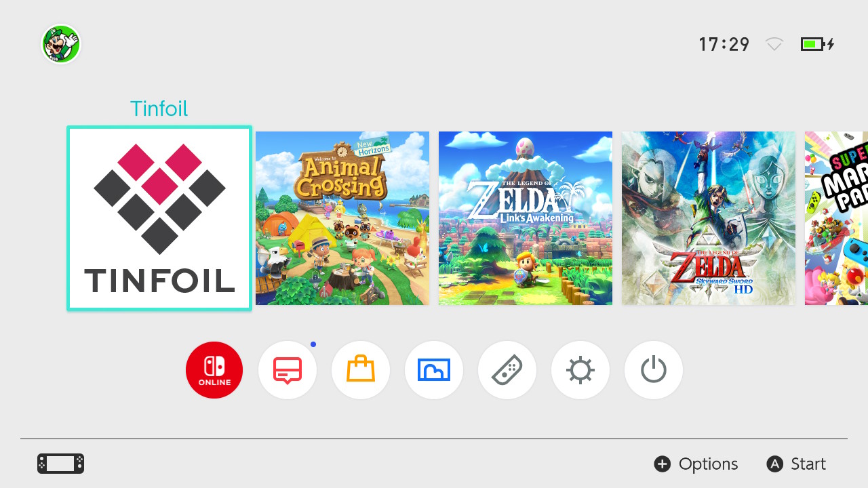Open Nintendo Switch Online
Viewport: 868px width, 488px height.
coord(214,370)
